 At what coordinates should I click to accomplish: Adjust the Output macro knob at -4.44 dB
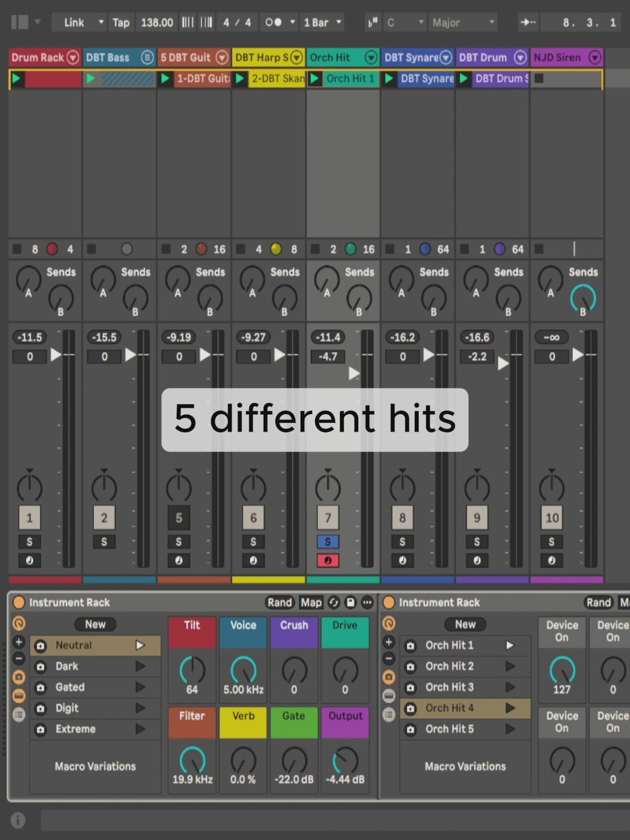click(x=345, y=760)
